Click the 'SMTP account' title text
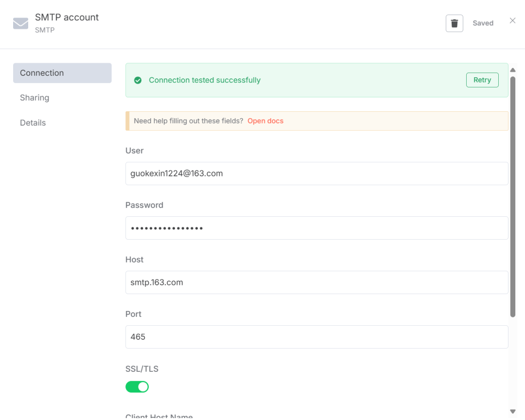 (67, 17)
